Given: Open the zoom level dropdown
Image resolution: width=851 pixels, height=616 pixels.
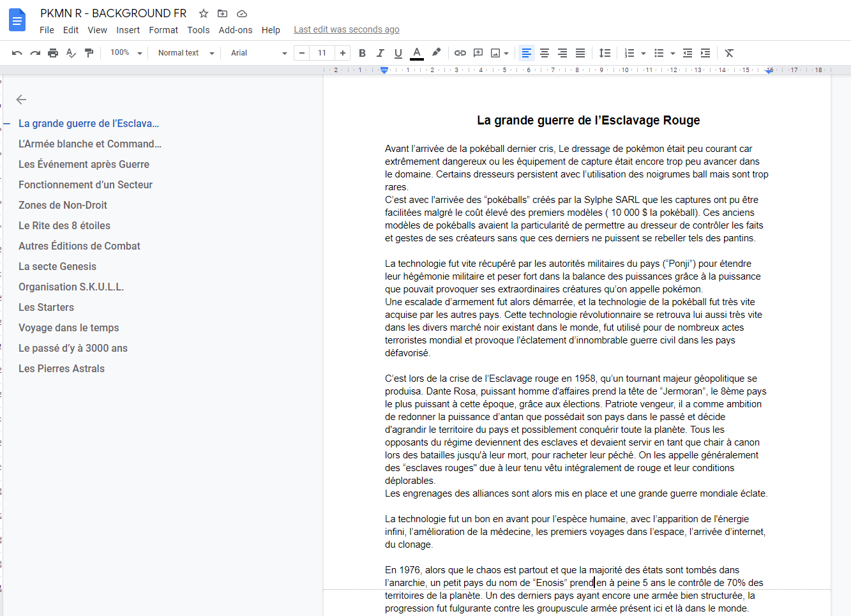Looking at the screenshot, I should (126, 53).
